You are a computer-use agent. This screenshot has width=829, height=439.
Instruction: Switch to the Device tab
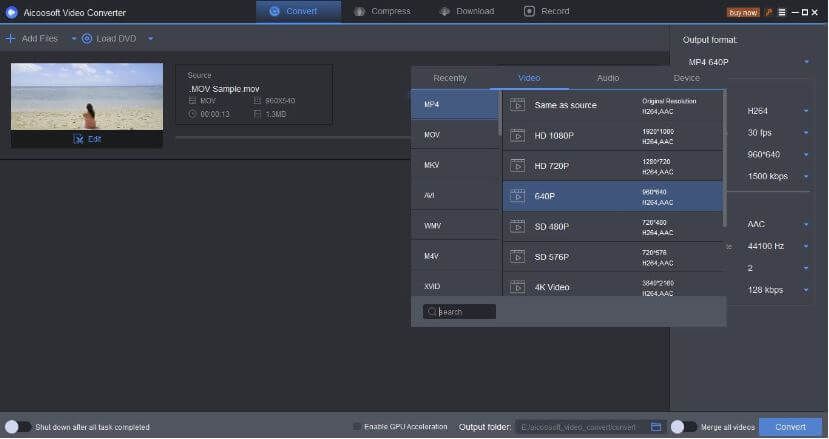(x=687, y=78)
